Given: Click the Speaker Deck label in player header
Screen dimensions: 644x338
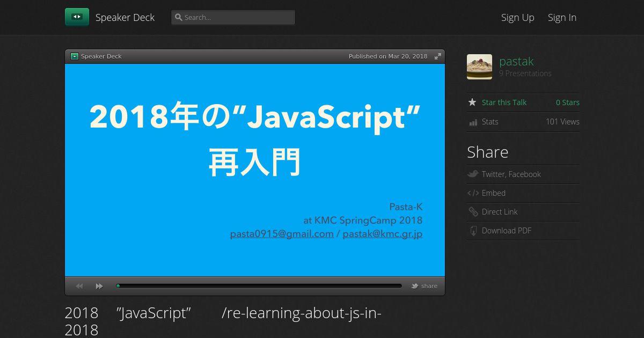Looking at the screenshot, I should [x=101, y=56].
